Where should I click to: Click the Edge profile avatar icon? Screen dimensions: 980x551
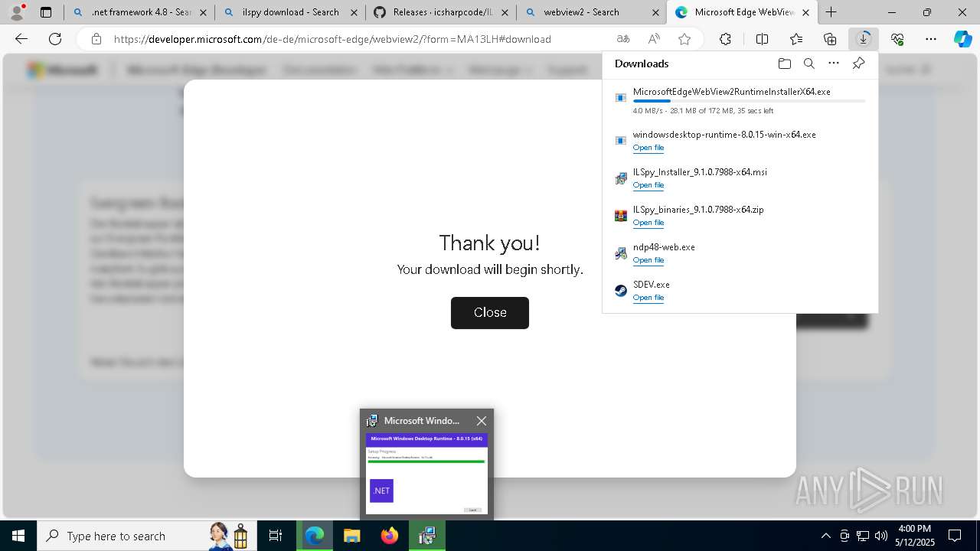coord(17,12)
